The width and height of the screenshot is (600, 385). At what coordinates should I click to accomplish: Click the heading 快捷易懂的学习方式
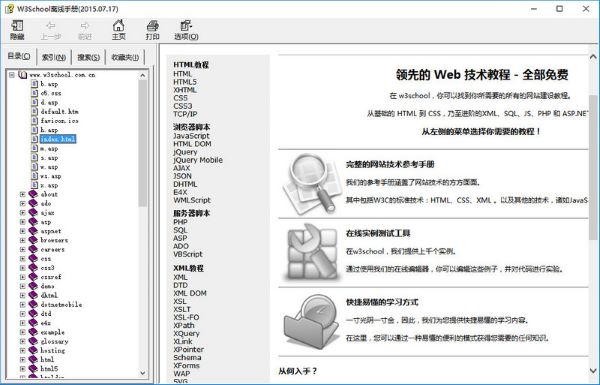[x=382, y=302]
